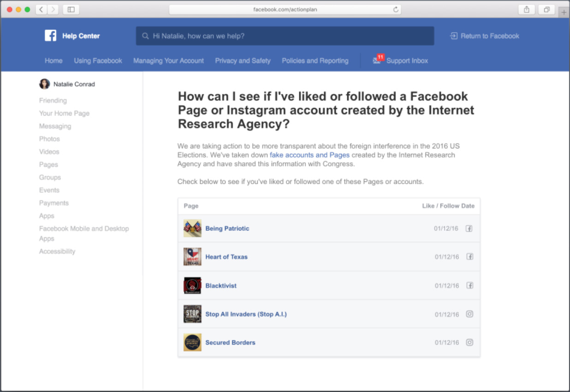Image resolution: width=570 pixels, height=392 pixels.
Task: Click the Safari share icon
Action: pos(526,9)
